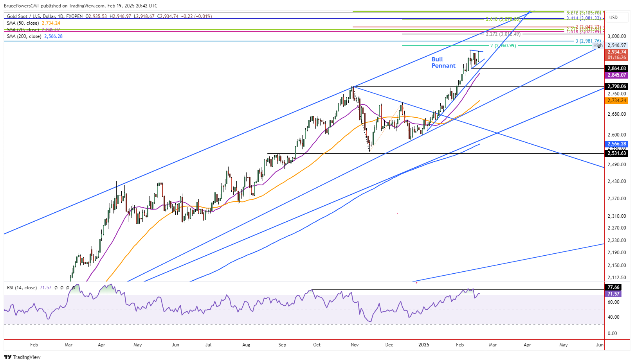Screen dimensions: 634x364
Task: Click the blue 2,566.28 SMA price label
Action: click(617, 144)
